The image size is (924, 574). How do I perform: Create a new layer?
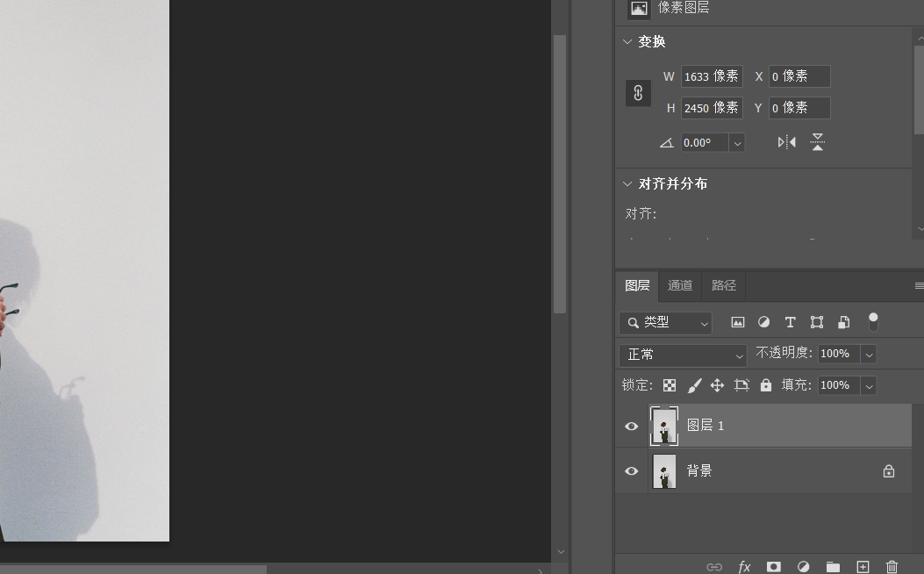[x=863, y=567]
